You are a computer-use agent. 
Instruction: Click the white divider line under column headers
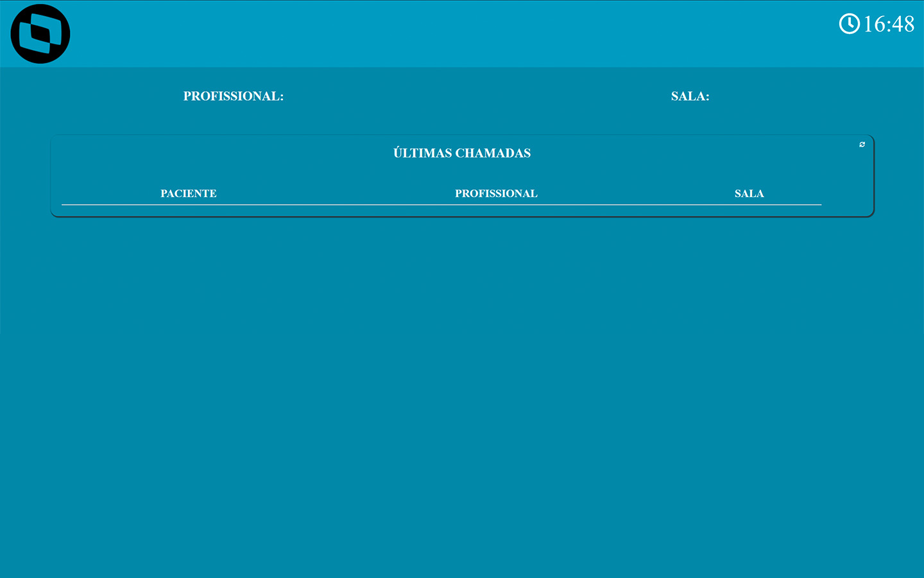point(441,205)
